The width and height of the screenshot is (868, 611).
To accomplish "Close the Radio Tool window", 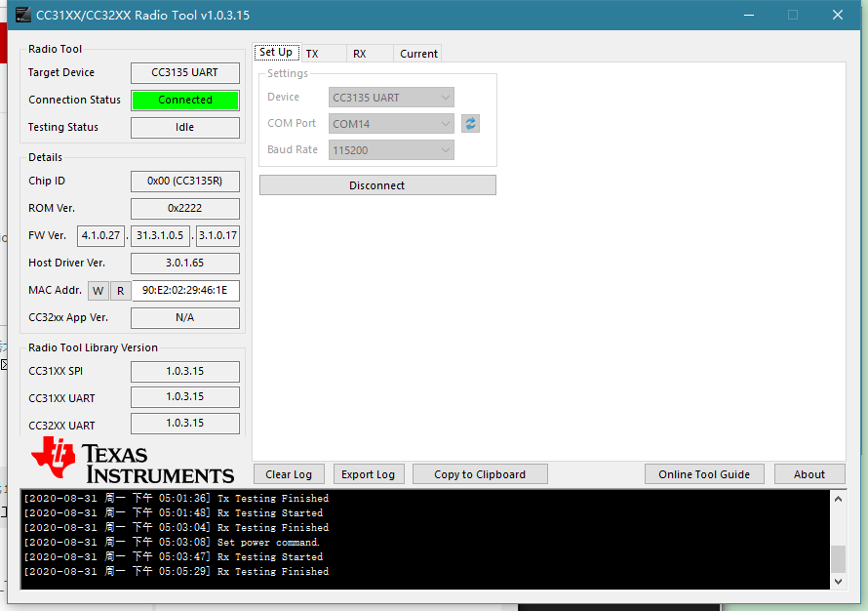I will 838,15.
